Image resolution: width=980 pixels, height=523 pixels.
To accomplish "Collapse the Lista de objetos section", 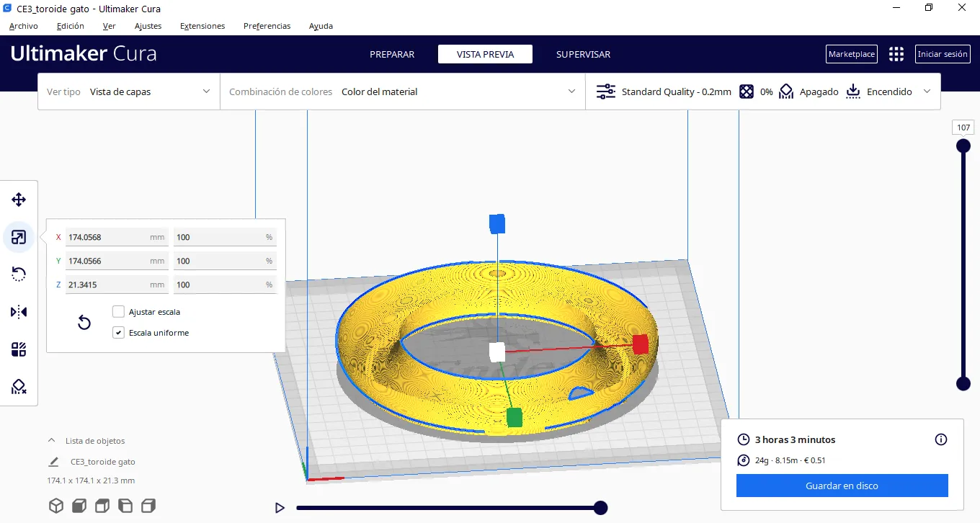I will (x=52, y=441).
